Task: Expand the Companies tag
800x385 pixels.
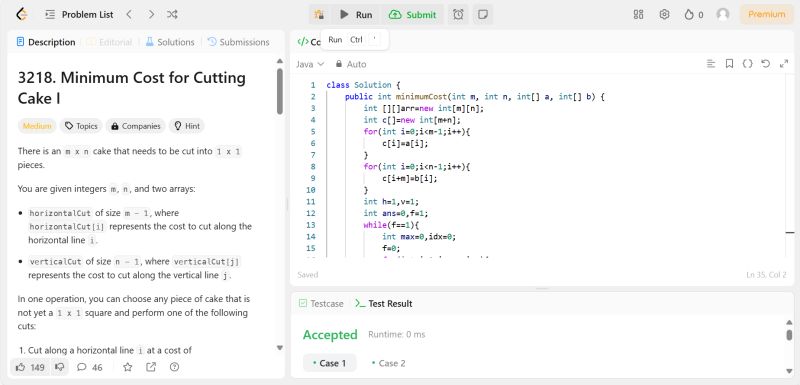Action: pos(136,126)
